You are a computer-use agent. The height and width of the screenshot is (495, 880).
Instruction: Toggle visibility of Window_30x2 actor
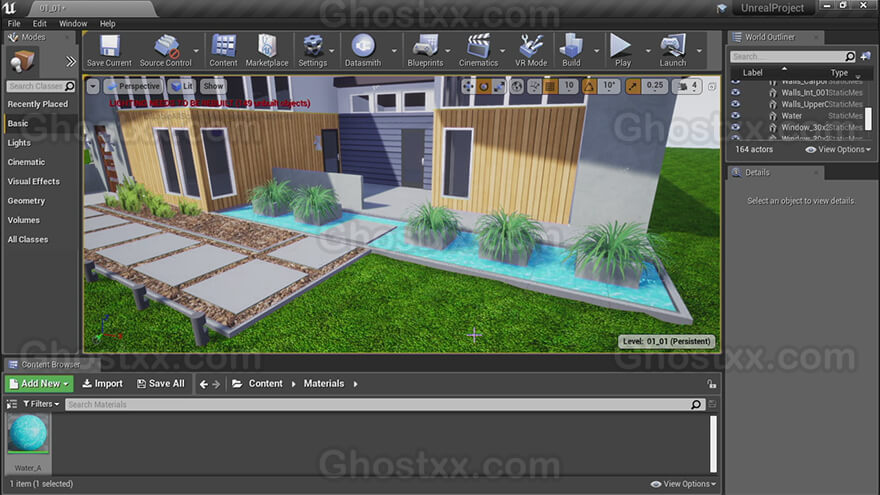[x=736, y=127]
